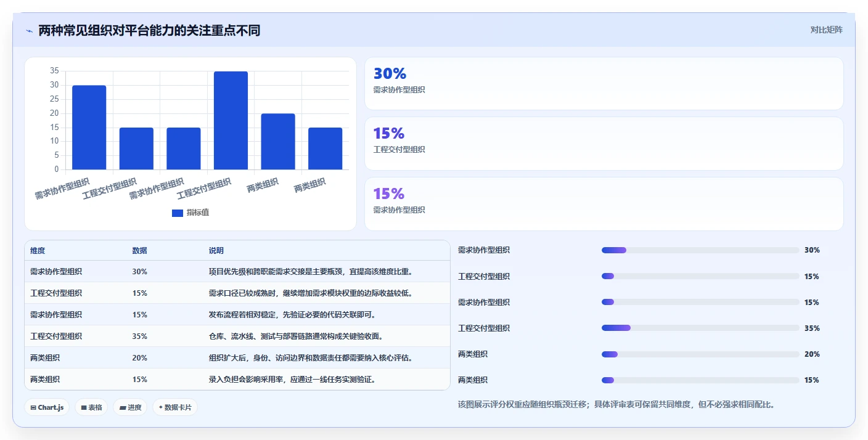The width and height of the screenshot is (868, 440).
Task: Select the 表格 tag
Action: click(x=91, y=407)
